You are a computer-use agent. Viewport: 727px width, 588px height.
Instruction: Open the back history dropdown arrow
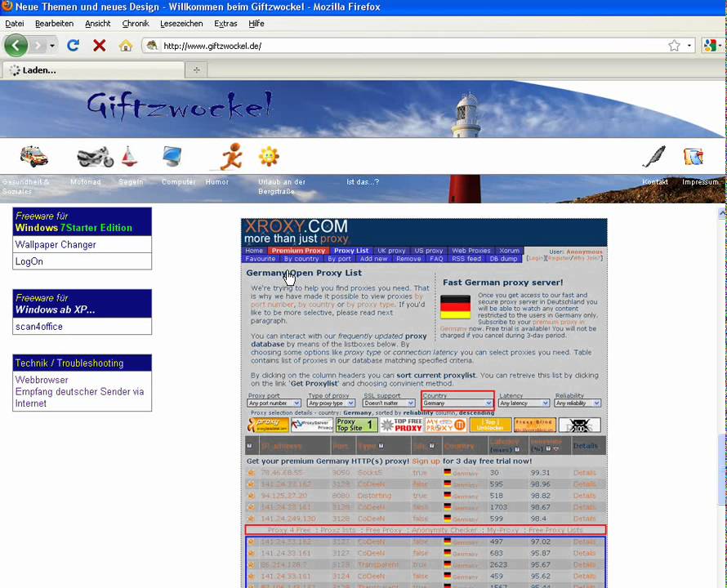(x=52, y=46)
